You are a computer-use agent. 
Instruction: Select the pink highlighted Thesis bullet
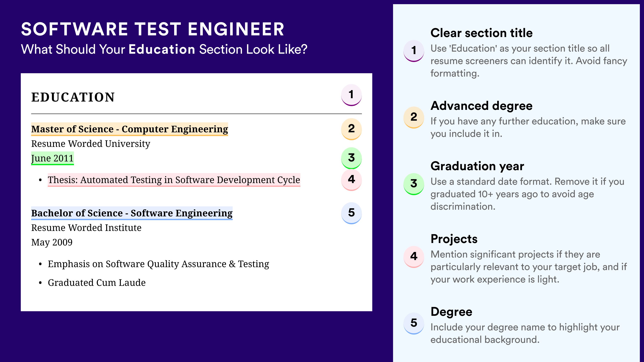point(174,180)
